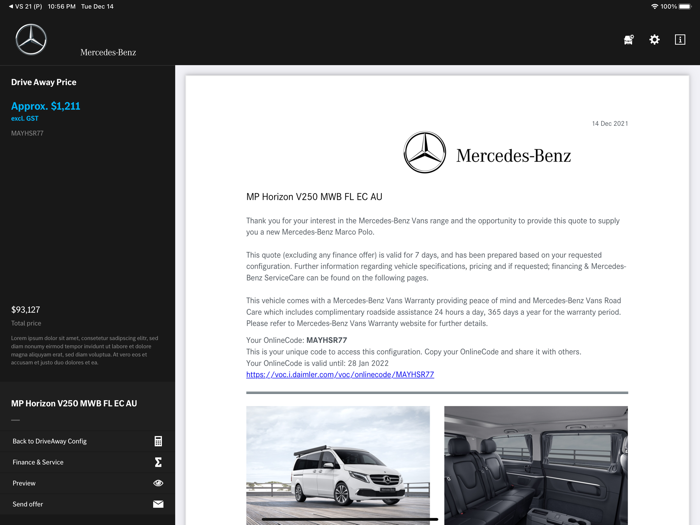Screen dimensions: 700x525
Task: Click the envelope icon beside Send offer
Action: pos(158,504)
